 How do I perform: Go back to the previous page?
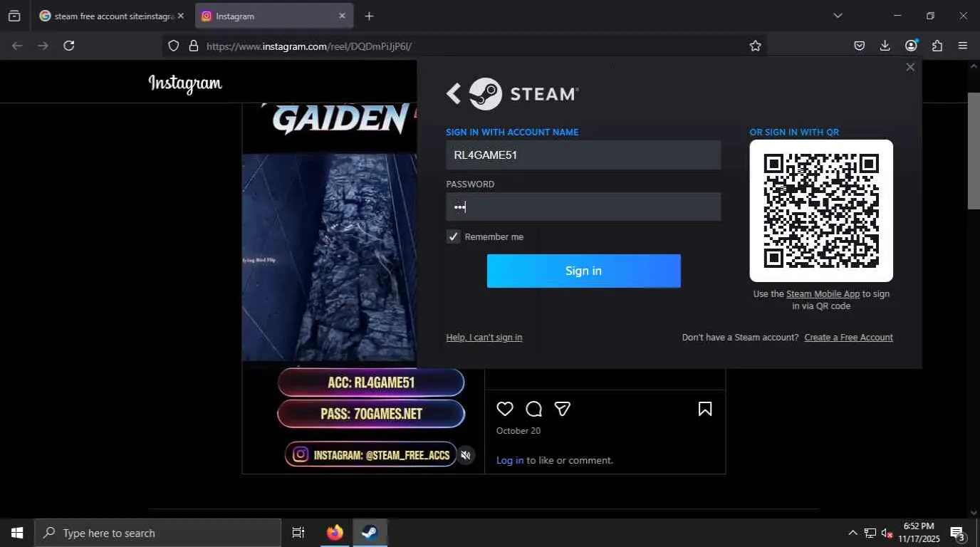coord(17,46)
